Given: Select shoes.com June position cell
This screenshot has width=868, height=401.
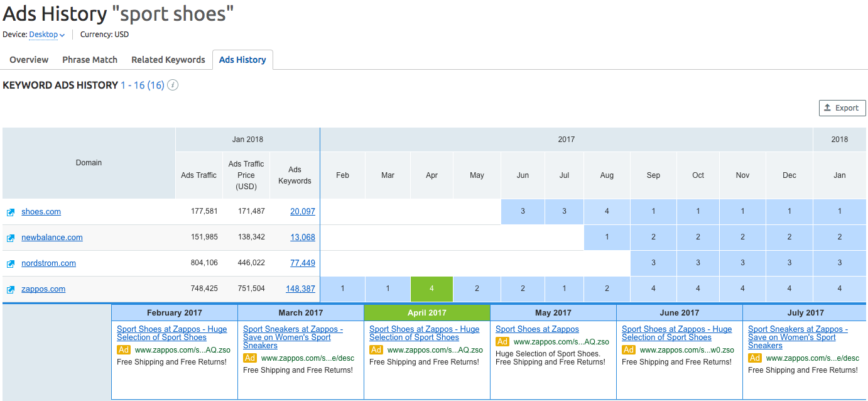Looking at the screenshot, I should point(523,212).
